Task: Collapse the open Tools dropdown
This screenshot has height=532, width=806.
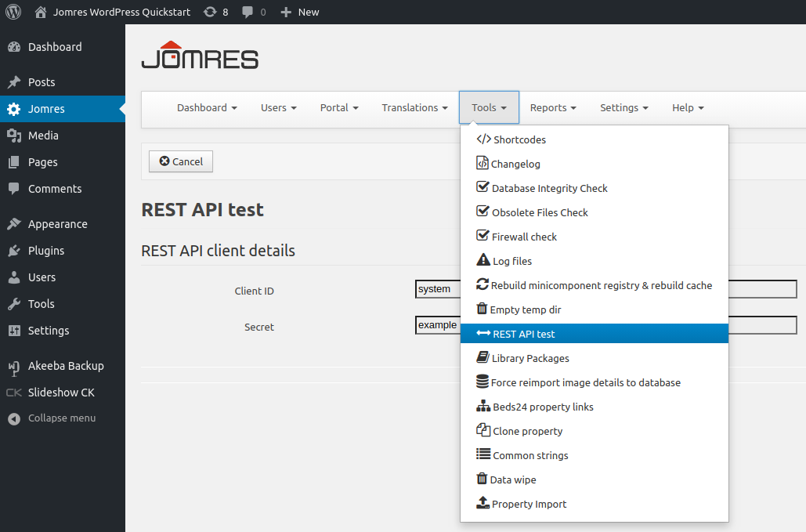Action: [x=490, y=107]
